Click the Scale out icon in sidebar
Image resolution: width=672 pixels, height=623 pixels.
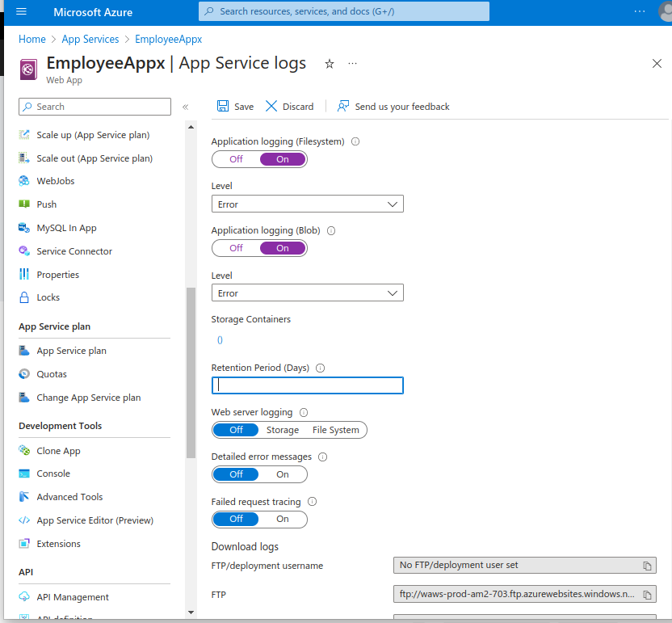[24, 158]
